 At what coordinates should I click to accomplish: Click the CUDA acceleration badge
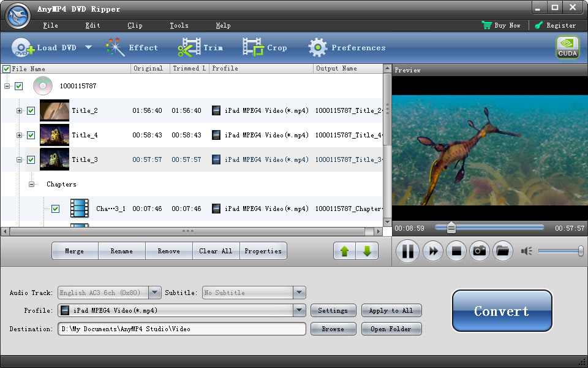coord(567,48)
